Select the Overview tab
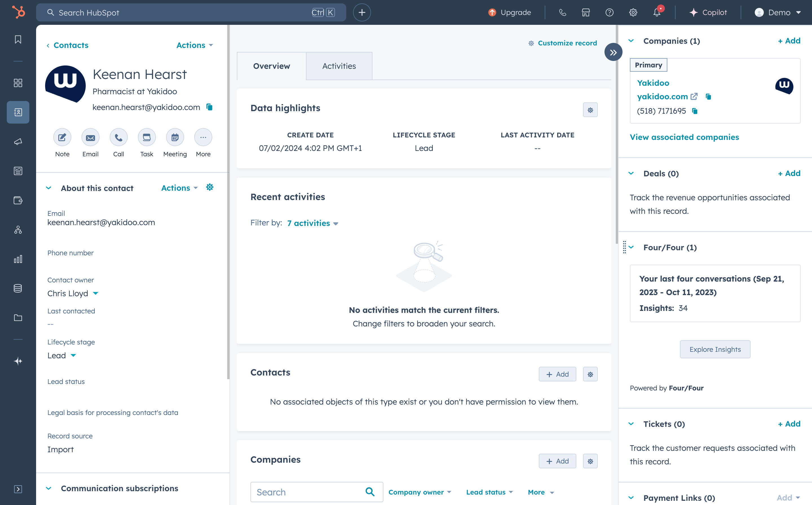 point(271,66)
